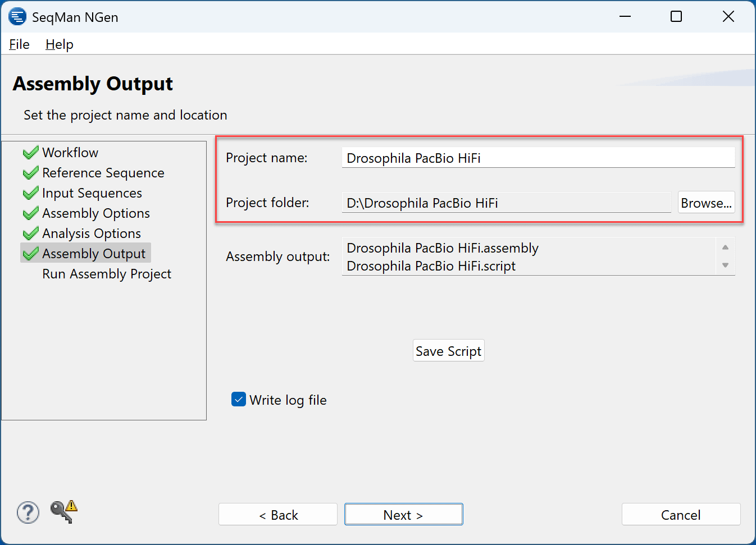Screen dimensions: 756x545
Task: Click the Cancel button
Action: tap(681, 515)
